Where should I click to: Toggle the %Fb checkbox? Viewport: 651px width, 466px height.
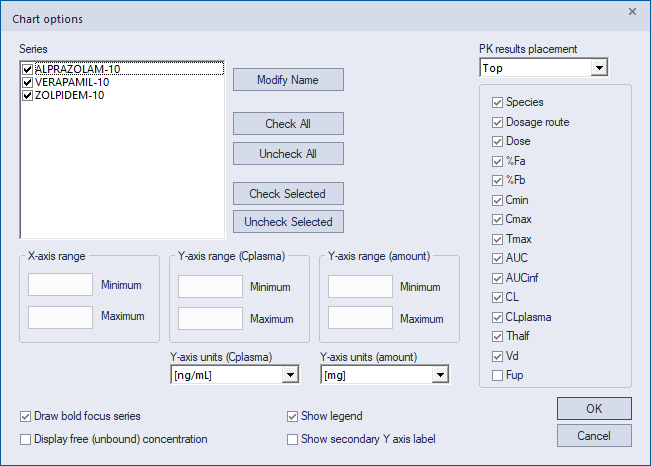click(497, 181)
